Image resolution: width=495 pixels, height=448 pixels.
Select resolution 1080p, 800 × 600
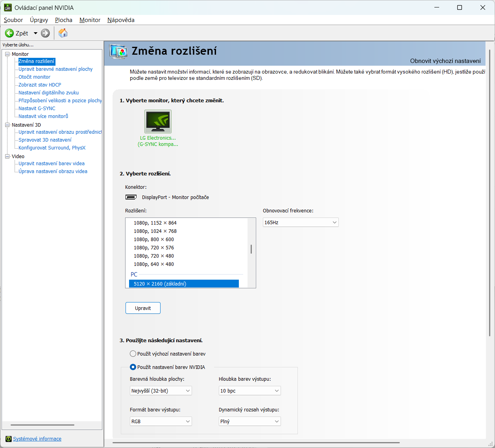point(154,239)
